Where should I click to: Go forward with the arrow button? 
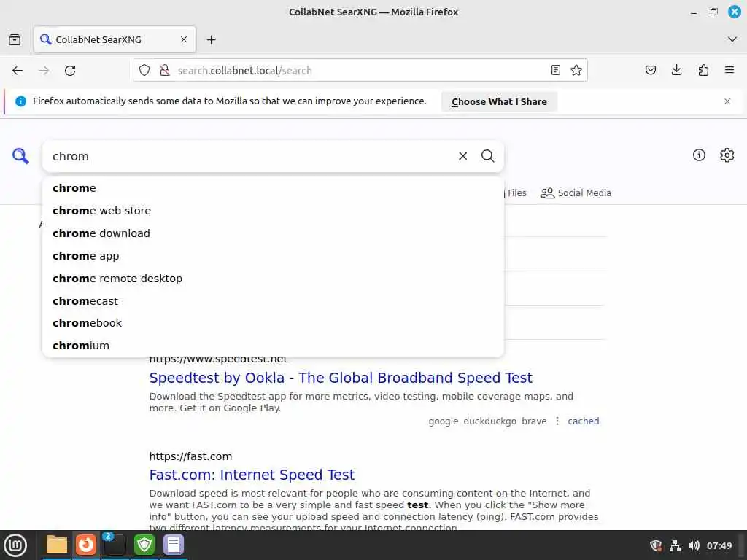[44, 71]
